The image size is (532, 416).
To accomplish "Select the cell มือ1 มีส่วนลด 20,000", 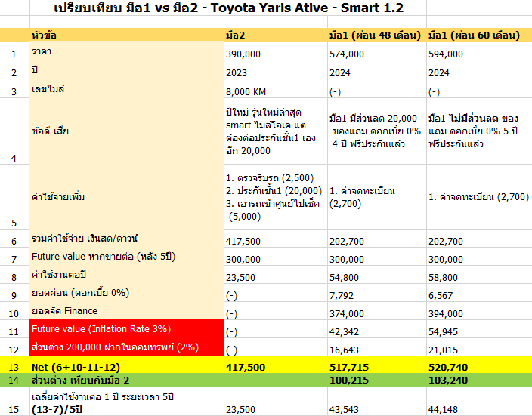I will click(376, 131).
